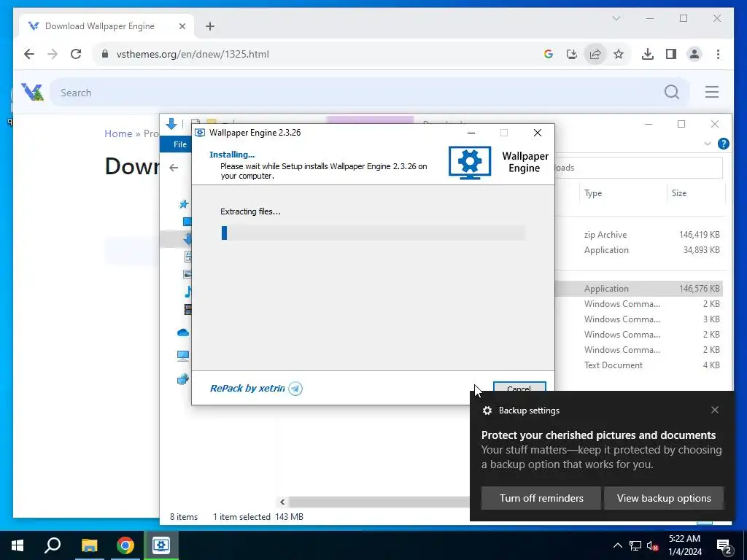Screen dimensions: 747x560
Task: Open Google icon in address bar
Action: tap(549, 54)
